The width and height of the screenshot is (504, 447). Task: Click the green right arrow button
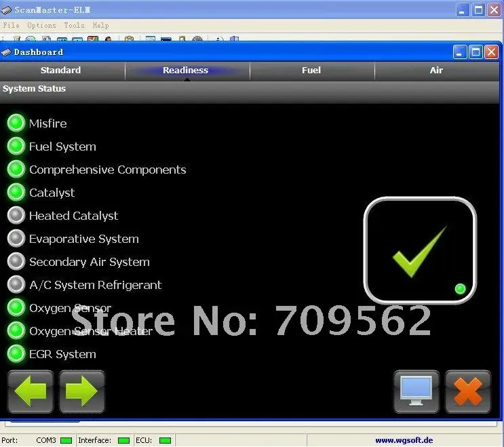81,391
